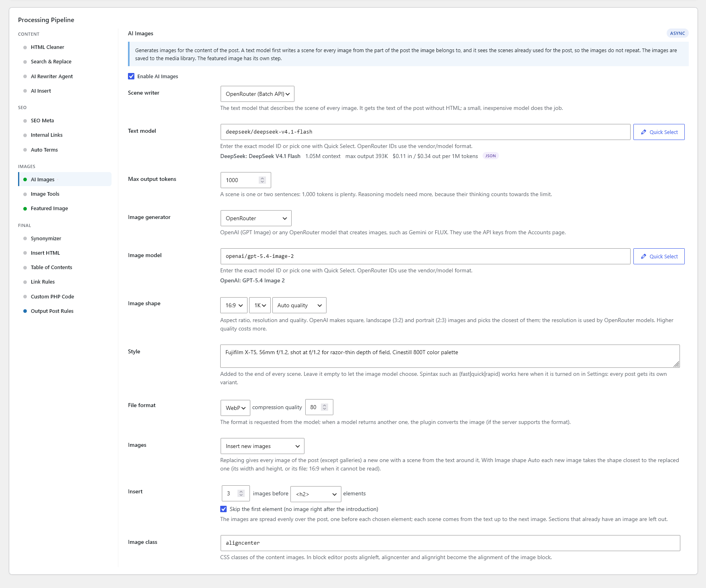Click the Text model input field

[x=426, y=132]
